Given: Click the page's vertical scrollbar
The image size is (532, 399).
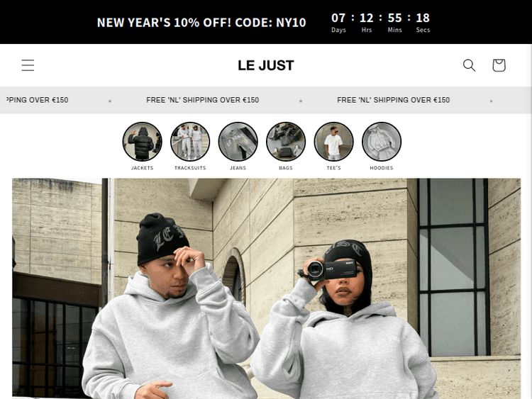Looking at the screenshot, I should click(x=529, y=220).
